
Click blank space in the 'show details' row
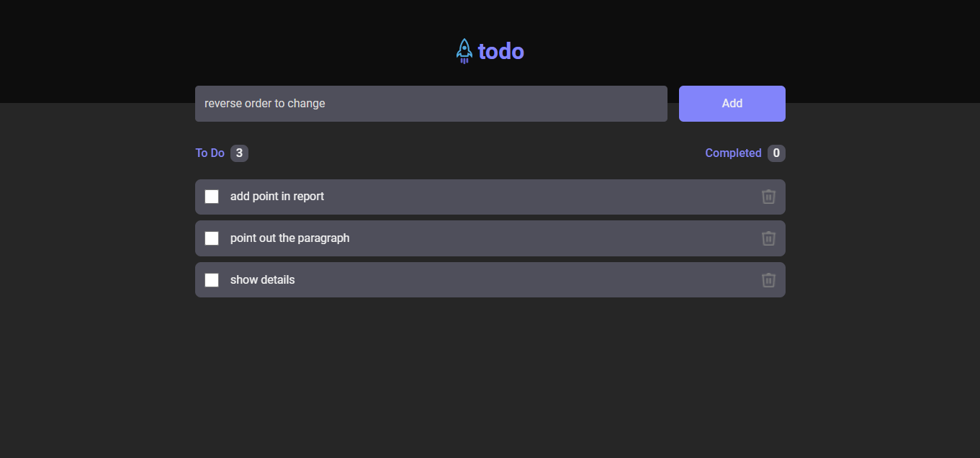pyautogui.click(x=518, y=280)
